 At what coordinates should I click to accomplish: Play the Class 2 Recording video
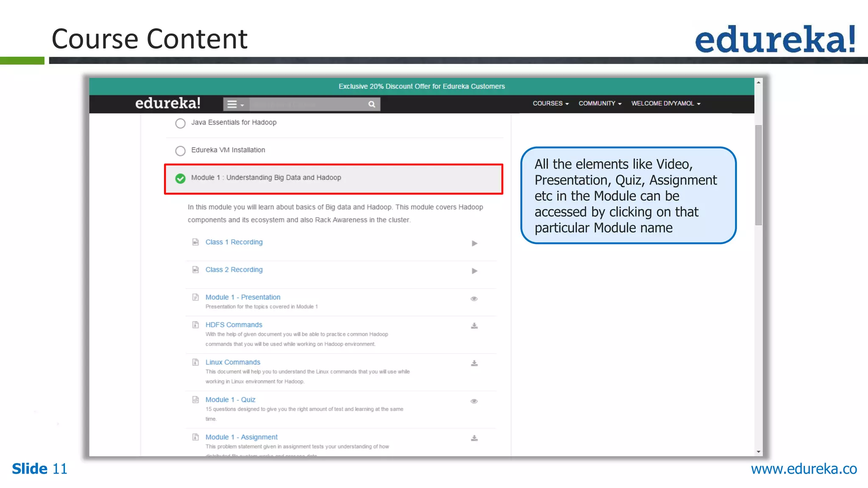coord(474,271)
